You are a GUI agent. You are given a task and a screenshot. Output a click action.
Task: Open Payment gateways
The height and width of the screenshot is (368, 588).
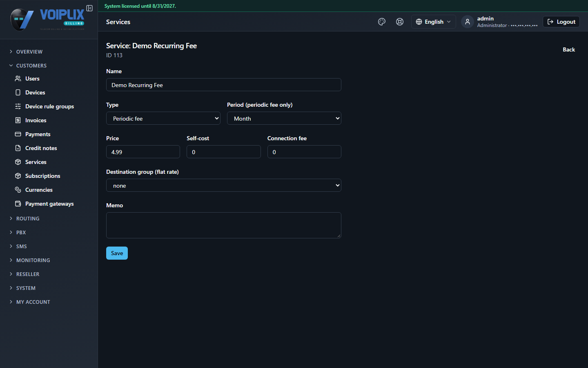pos(49,204)
